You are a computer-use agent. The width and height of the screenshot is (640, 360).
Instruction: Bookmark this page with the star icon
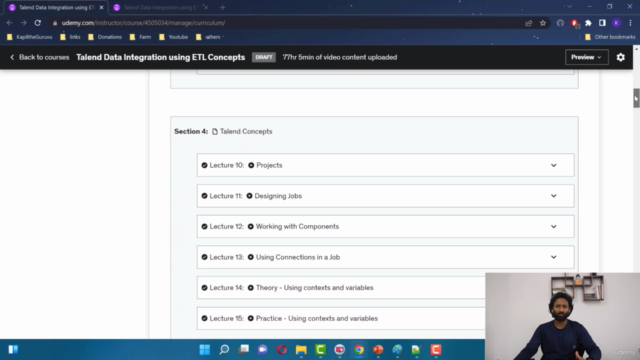[x=543, y=23]
